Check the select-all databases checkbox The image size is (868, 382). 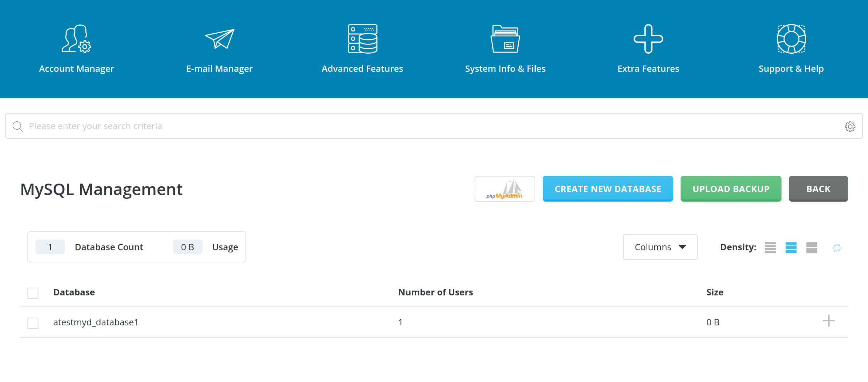(x=33, y=293)
